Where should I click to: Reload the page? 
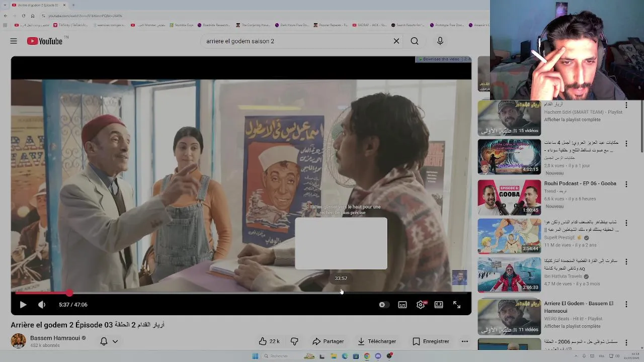click(23, 16)
